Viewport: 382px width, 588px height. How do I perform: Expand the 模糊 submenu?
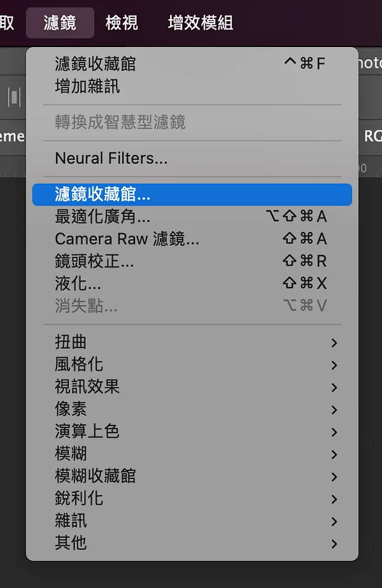[192, 454]
